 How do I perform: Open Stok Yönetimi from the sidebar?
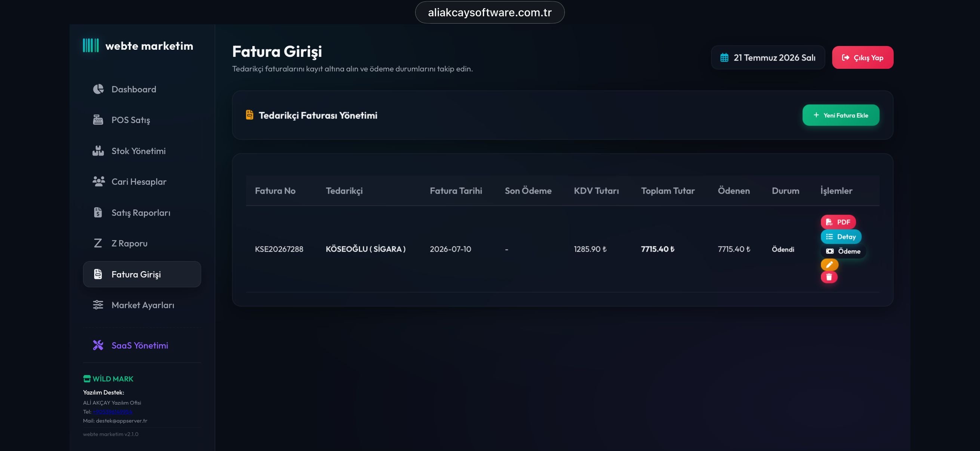[142, 151]
